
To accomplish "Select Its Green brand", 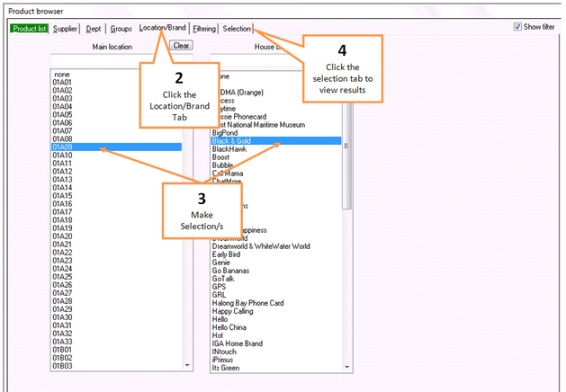I will pyautogui.click(x=276, y=369).
